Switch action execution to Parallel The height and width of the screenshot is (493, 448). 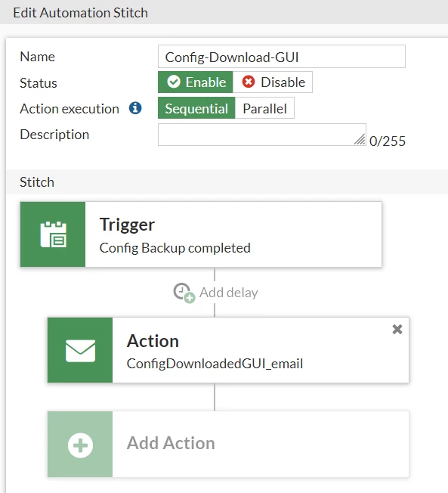point(264,108)
